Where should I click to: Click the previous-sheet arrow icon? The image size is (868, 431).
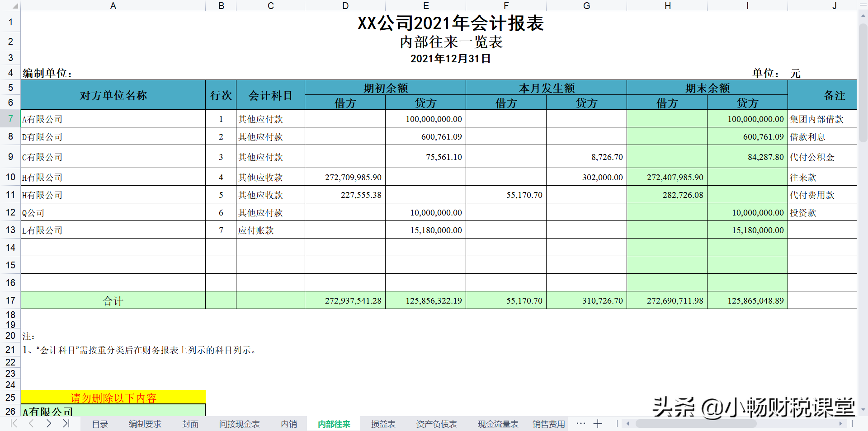point(31,424)
